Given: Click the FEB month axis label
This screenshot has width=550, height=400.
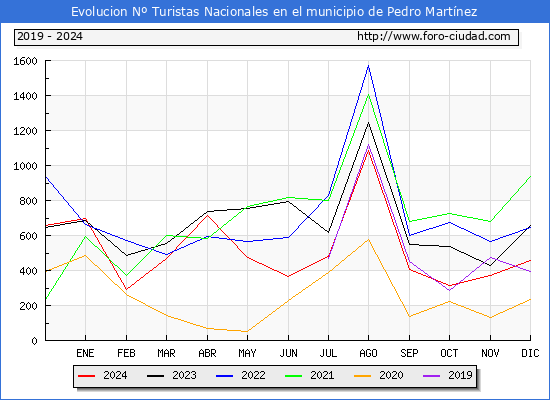Looking at the screenshot, I should [x=126, y=353].
